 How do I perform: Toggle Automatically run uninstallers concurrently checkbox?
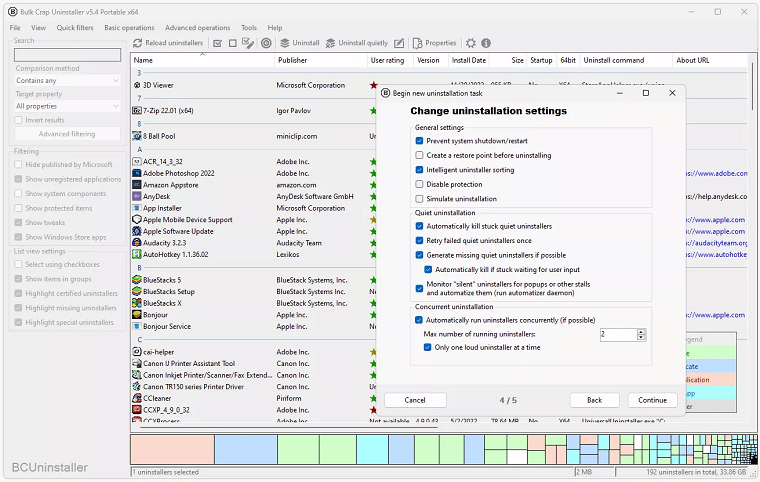pos(419,320)
